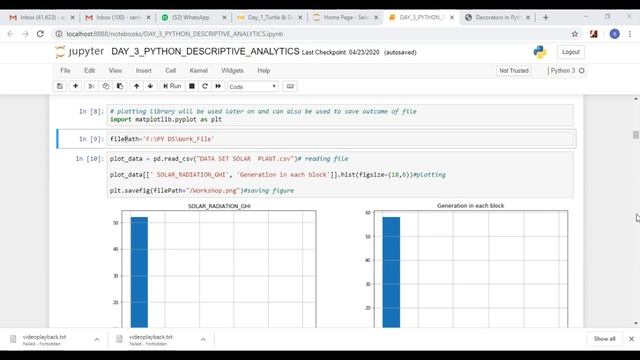Insert a cell below with the plus icon

coord(76,86)
